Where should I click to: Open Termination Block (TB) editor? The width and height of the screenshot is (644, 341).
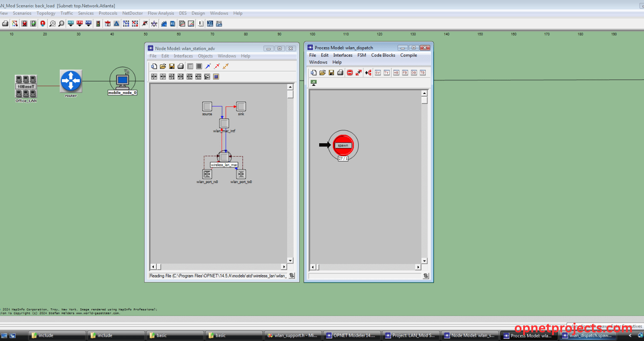coord(422,73)
